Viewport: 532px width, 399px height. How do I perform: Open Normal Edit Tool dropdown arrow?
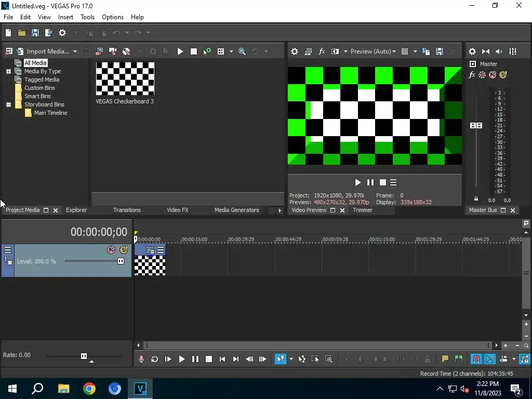291,359
